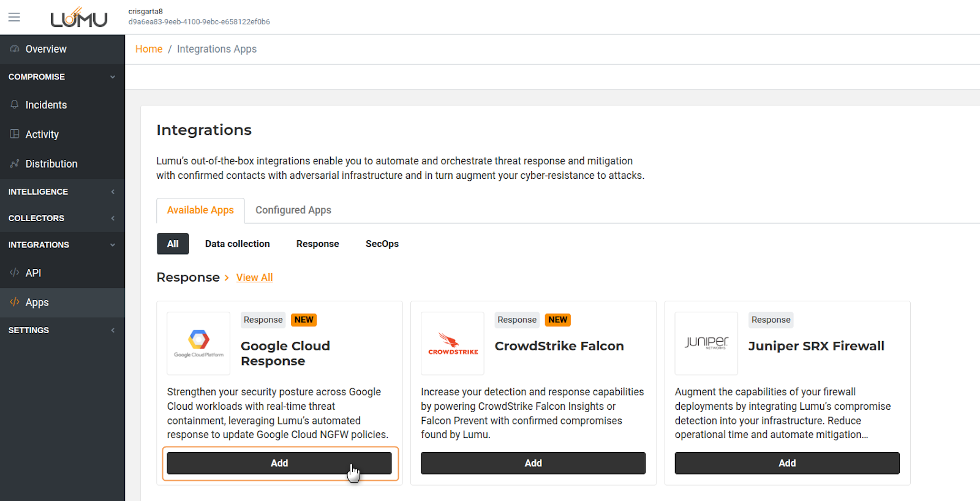Click the Activity panel icon
This screenshot has width=980, height=501.
click(15, 134)
